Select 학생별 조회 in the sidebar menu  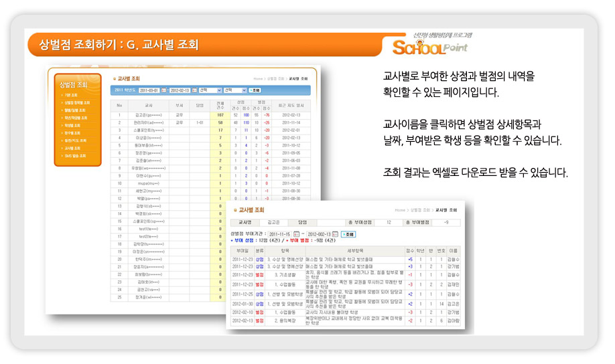pyautogui.click(x=72, y=125)
